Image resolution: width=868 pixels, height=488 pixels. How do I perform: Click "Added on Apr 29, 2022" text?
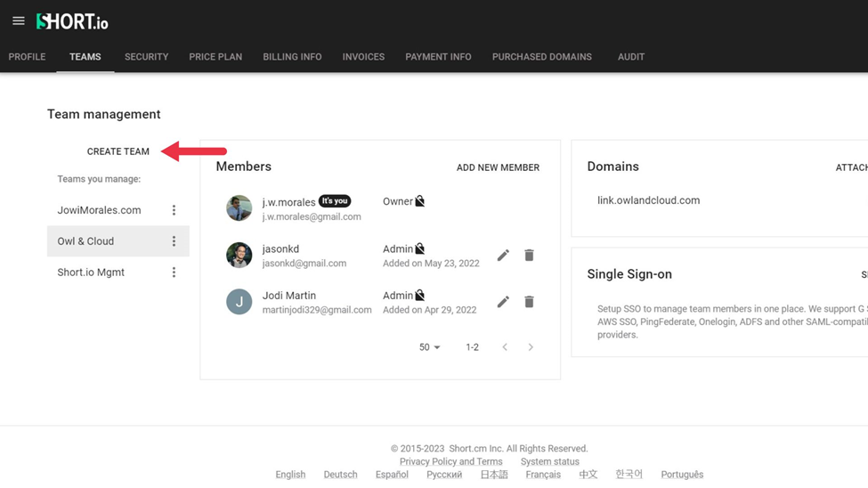[x=430, y=310]
